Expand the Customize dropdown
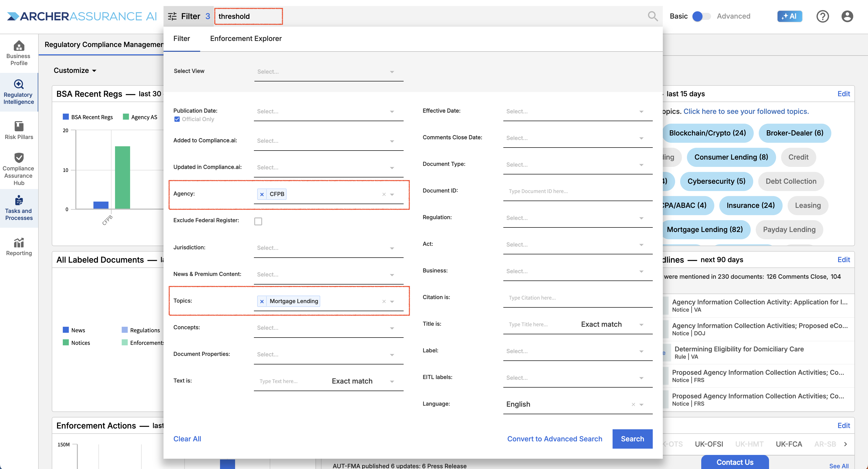The height and width of the screenshot is (469, 868). tap(75, 70)
